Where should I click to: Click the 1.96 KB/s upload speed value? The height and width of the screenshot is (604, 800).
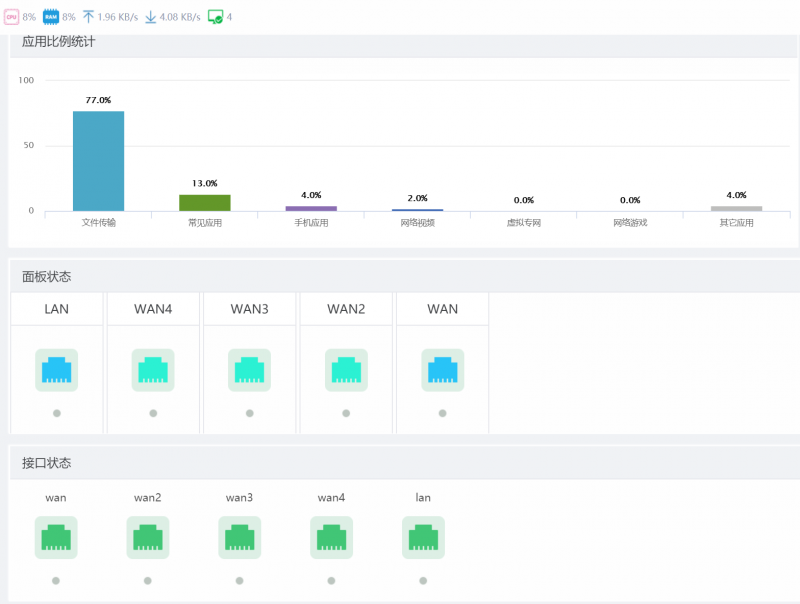(118, 17)
